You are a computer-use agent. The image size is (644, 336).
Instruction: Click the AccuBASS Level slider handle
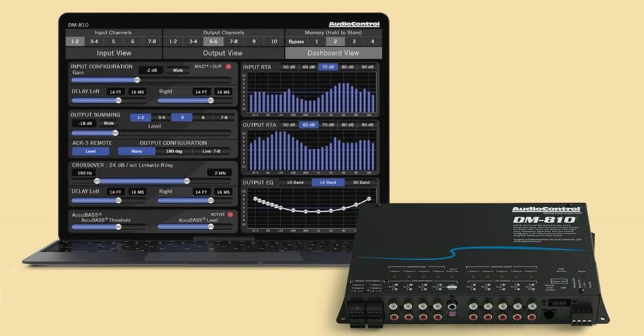[211, 227]
